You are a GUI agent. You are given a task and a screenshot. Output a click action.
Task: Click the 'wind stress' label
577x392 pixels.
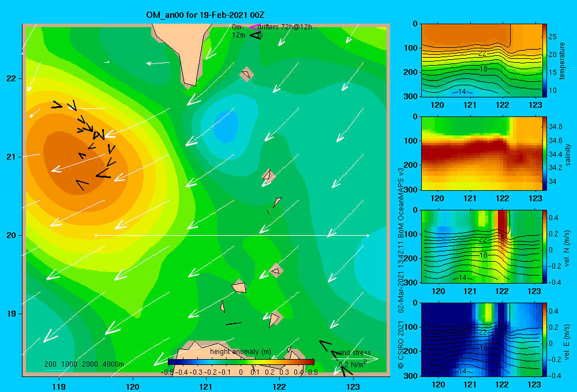pyautogui.click(x=353, y=353)
